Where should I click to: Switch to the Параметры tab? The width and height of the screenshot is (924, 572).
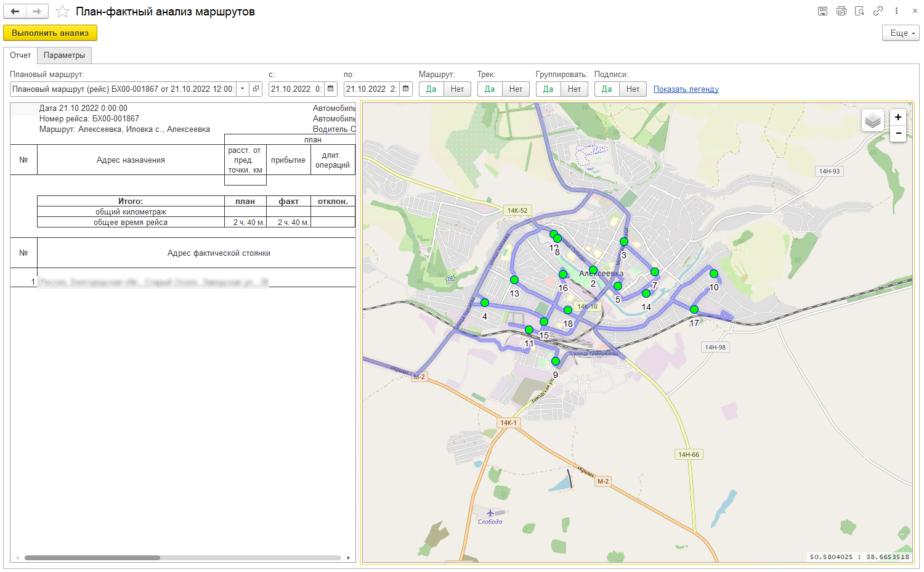64,55
